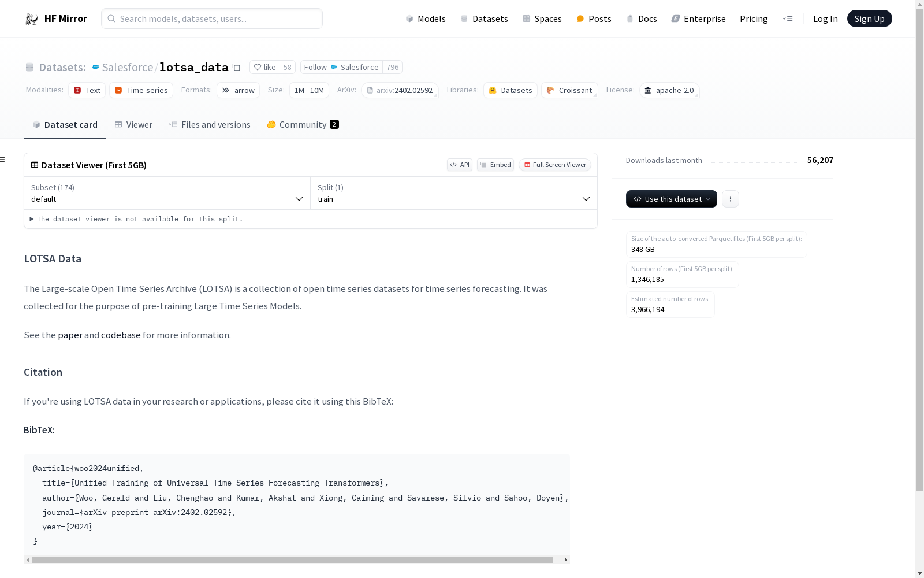
Task: Focus the search models and datasets field
Action: point(212,19)
